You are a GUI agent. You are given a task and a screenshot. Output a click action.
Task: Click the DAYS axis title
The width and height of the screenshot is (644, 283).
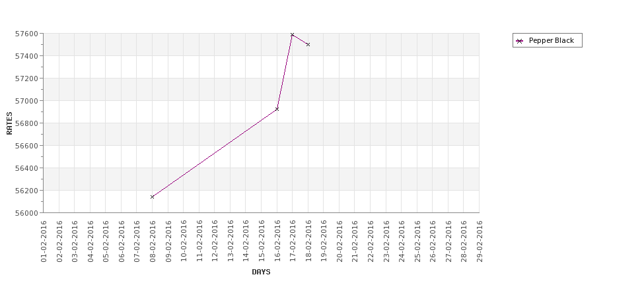pos(261,272)
